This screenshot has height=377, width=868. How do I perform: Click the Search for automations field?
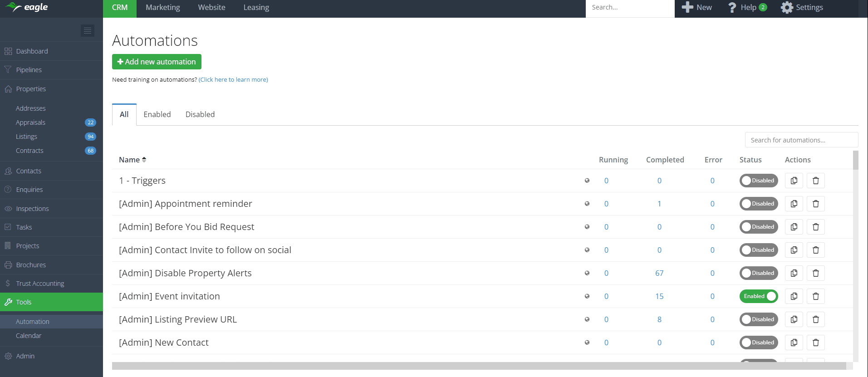(x=801, y=140)
